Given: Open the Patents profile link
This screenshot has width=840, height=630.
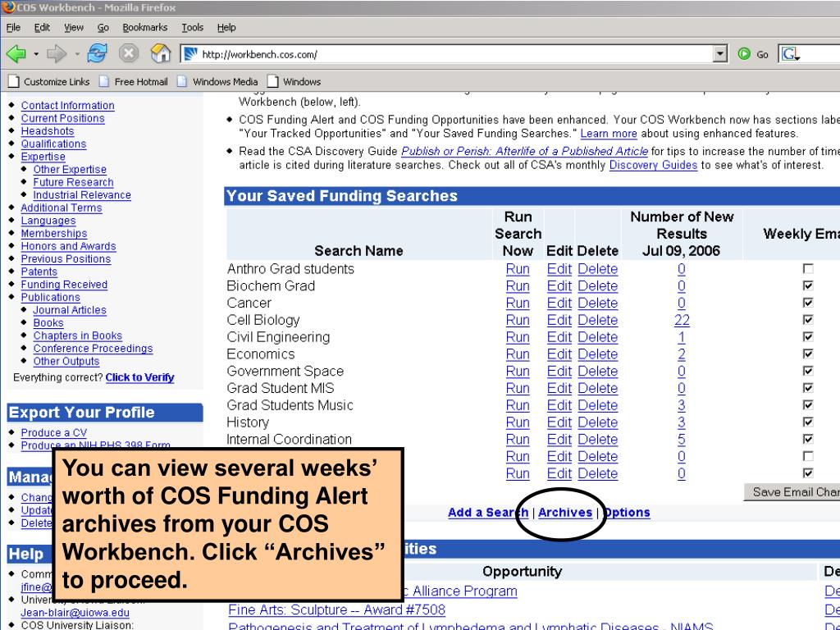Looking at the screenshot, I should tap(39, 272).
